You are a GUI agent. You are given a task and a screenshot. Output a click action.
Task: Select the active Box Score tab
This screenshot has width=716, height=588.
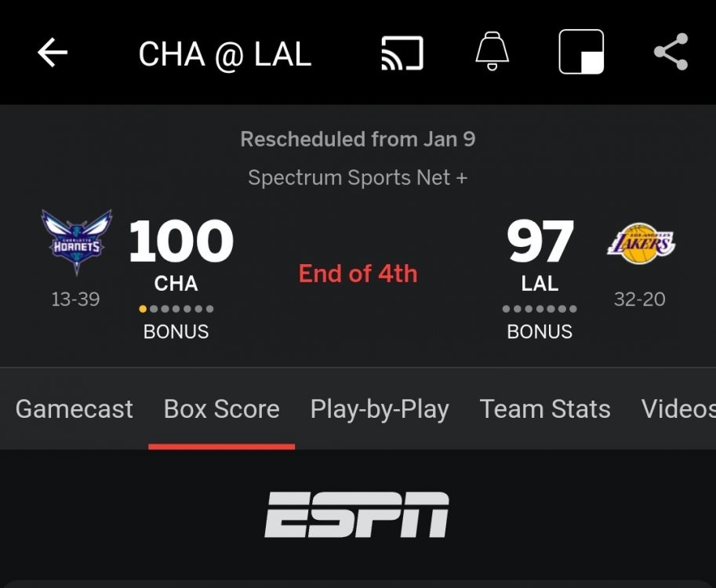(221, 408)
